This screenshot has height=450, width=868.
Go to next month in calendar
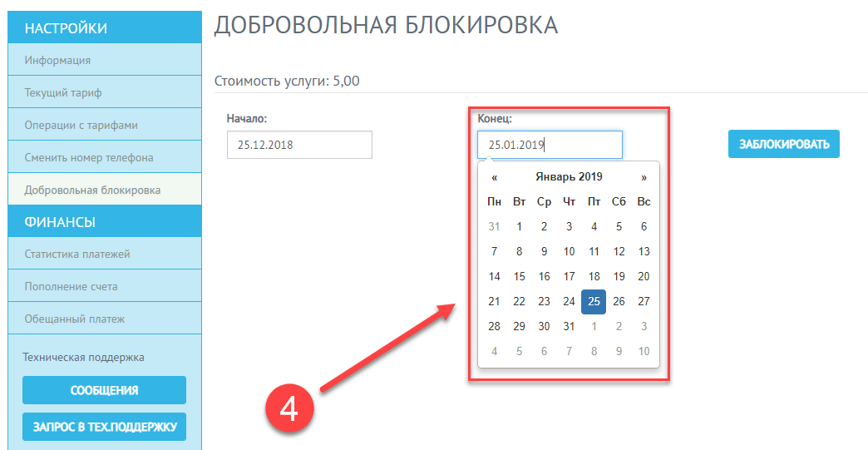(x=644, y=177)
